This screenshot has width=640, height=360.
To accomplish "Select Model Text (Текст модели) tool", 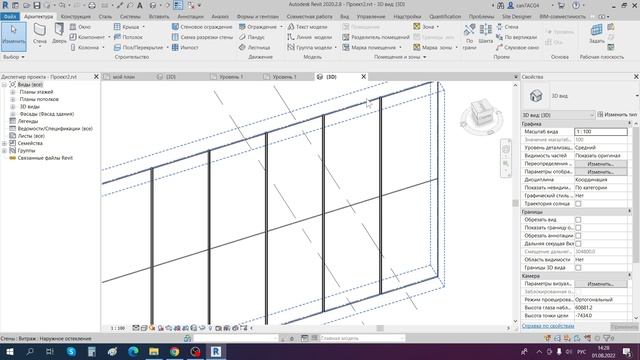I will tap(307, 27).
